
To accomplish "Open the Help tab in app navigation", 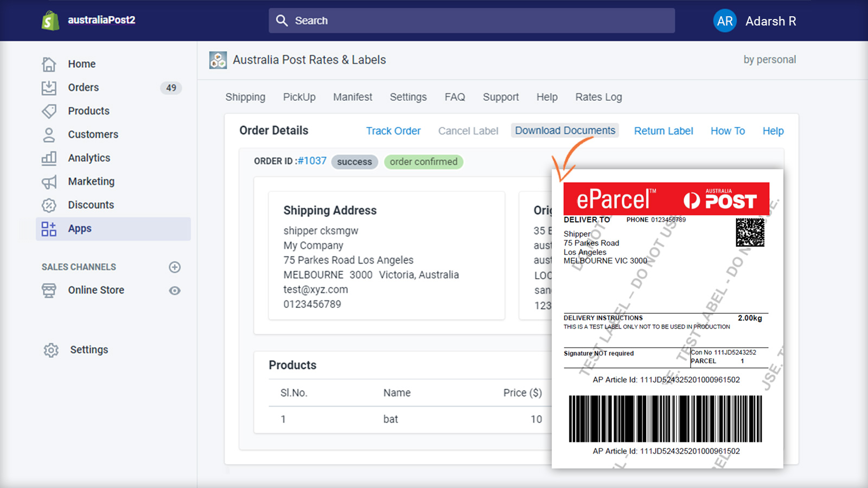I will pos(547,97).
